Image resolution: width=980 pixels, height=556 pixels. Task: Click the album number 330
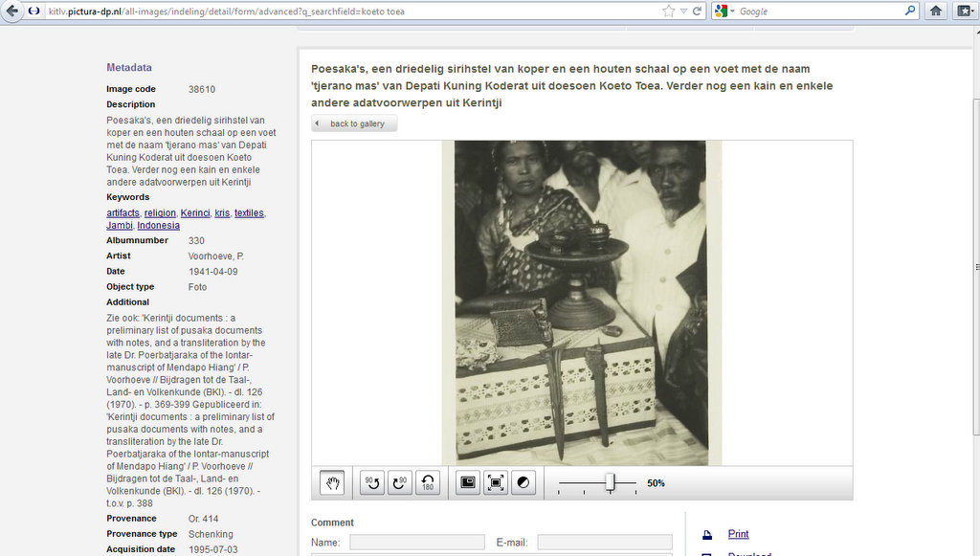[196, 240]
